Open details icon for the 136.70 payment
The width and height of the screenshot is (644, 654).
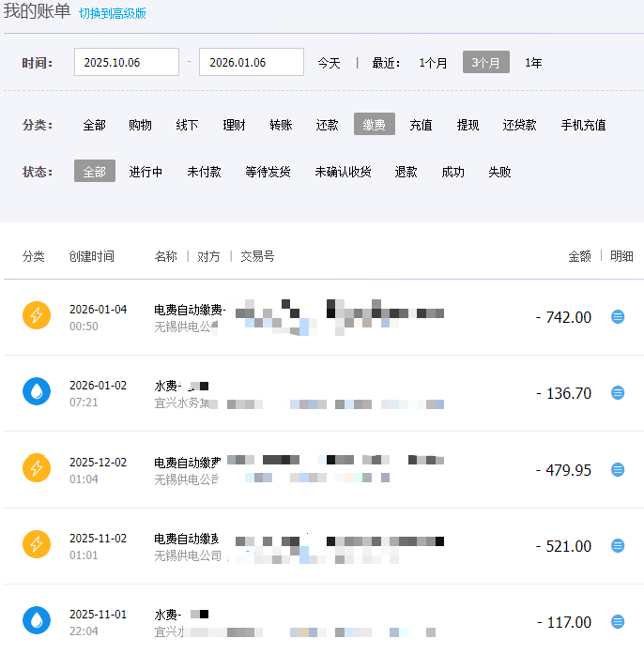click(618, 393)
